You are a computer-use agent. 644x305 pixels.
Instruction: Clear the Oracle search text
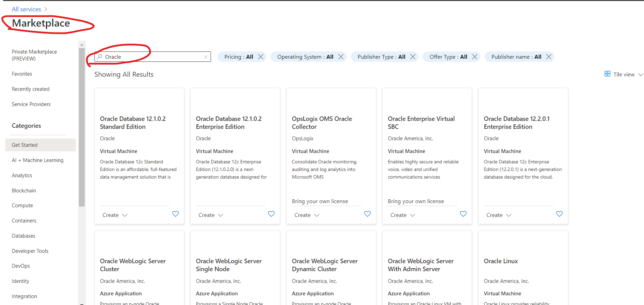click(x=206, y=57)
